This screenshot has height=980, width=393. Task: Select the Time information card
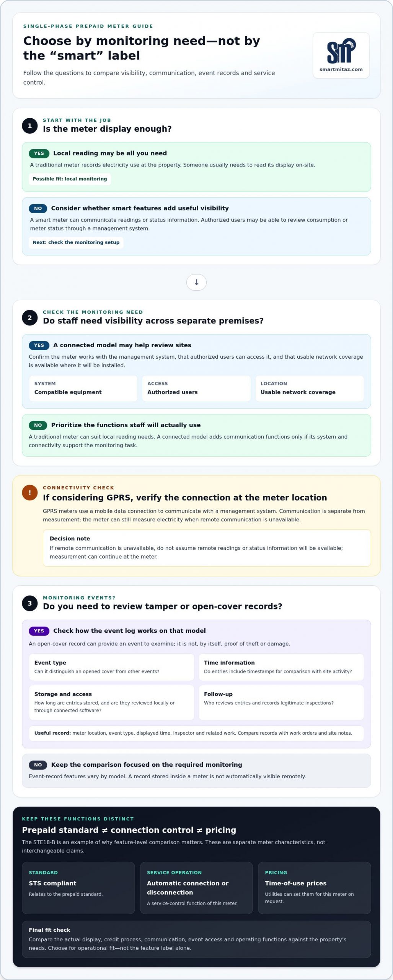click(x=281, y=667)
